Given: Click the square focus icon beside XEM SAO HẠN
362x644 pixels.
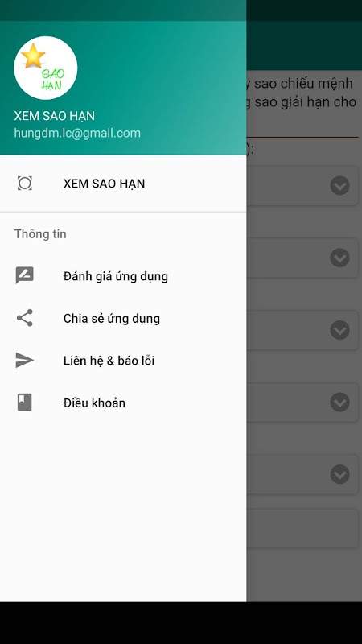Looking at the screenshot, I should pyautogui.click(x=25, y=184).
